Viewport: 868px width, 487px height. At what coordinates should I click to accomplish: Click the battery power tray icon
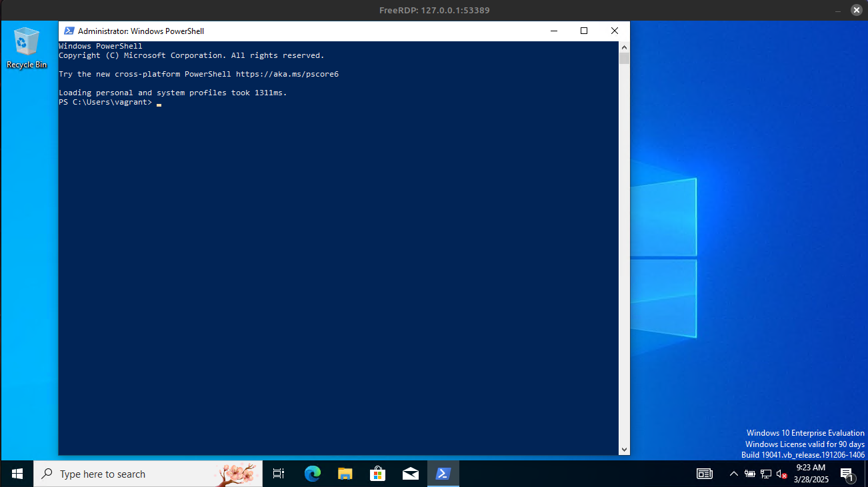click(750, 474)
